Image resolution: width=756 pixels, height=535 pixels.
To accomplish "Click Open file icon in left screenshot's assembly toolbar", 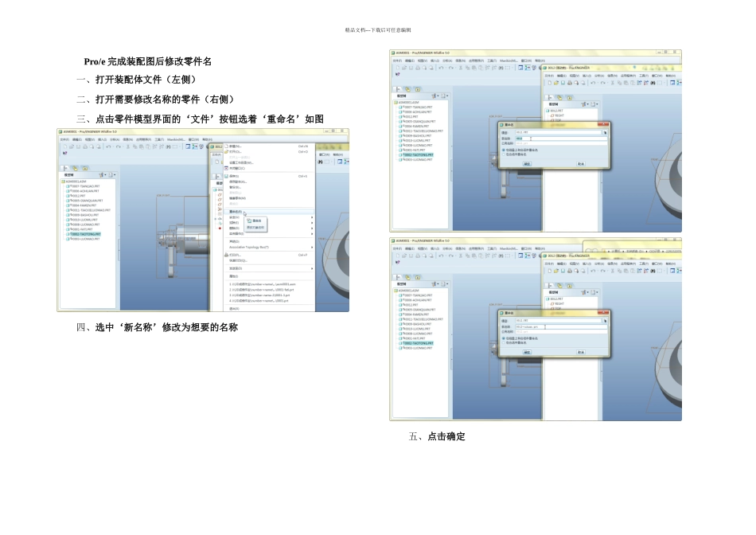I will 72,146.
